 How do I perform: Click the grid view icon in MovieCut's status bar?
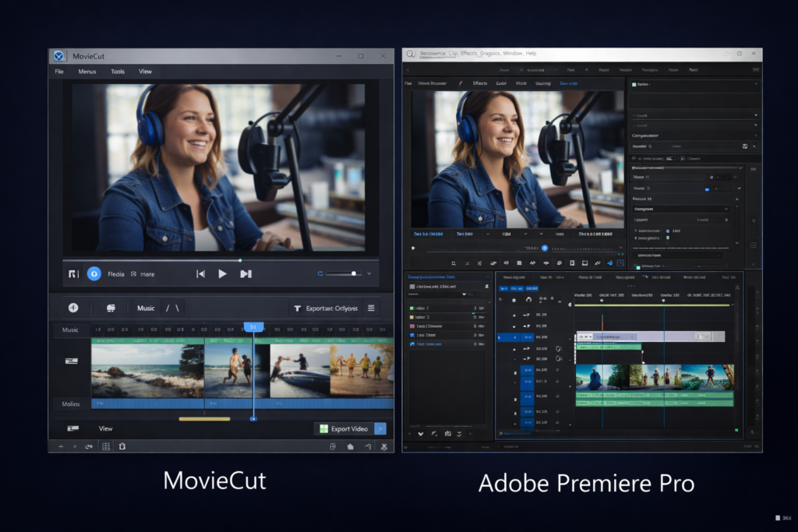[107, 446]
